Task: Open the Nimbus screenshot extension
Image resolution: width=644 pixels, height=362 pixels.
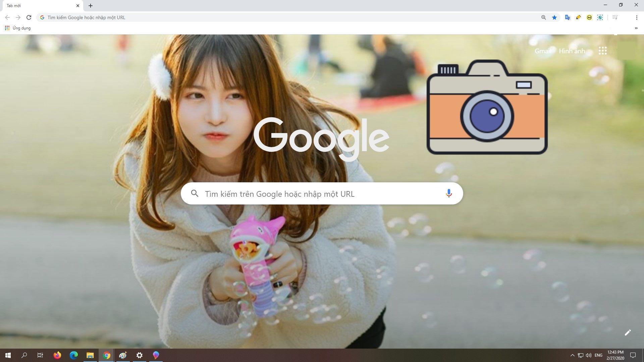Action: 600,17
